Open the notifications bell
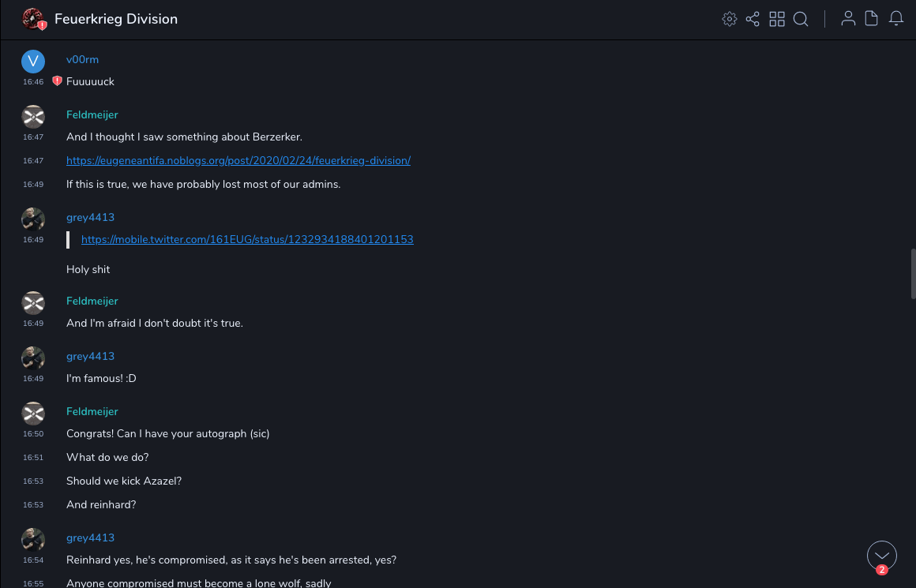Image resolution: width=916 pixels, height=588 pixels. (896, 19)
